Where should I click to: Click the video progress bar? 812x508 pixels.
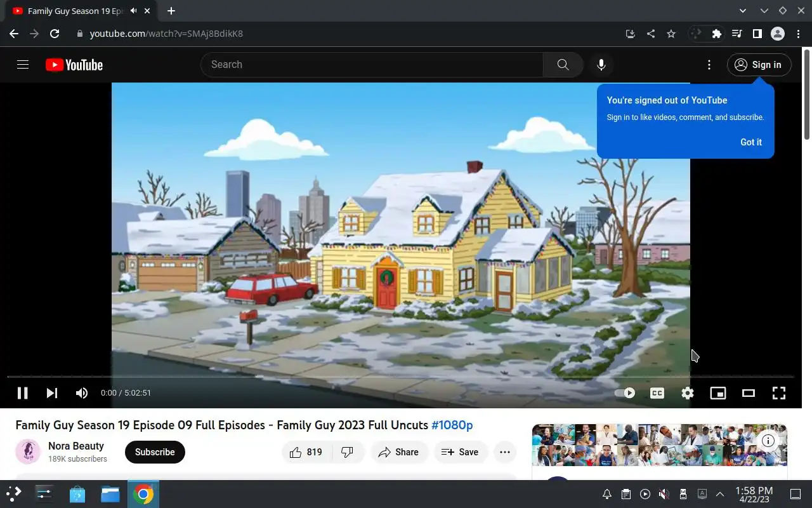click(401, 377)
